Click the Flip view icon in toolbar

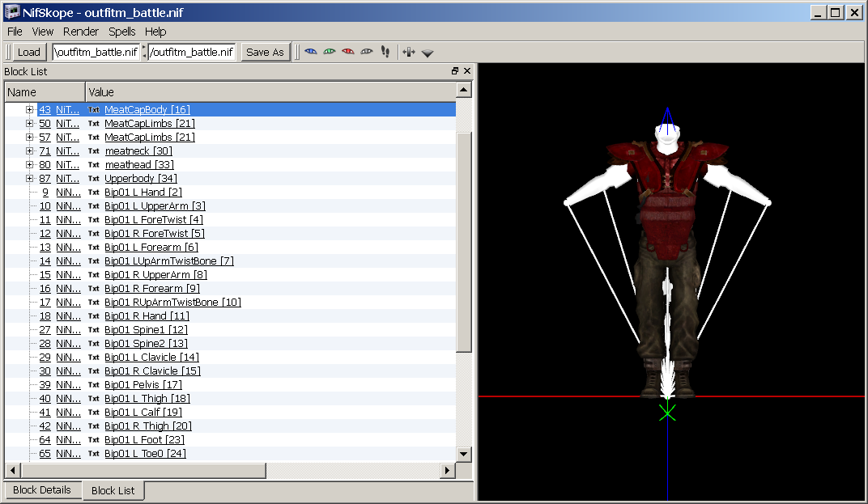pyautogui.click(x=409, y=52)
